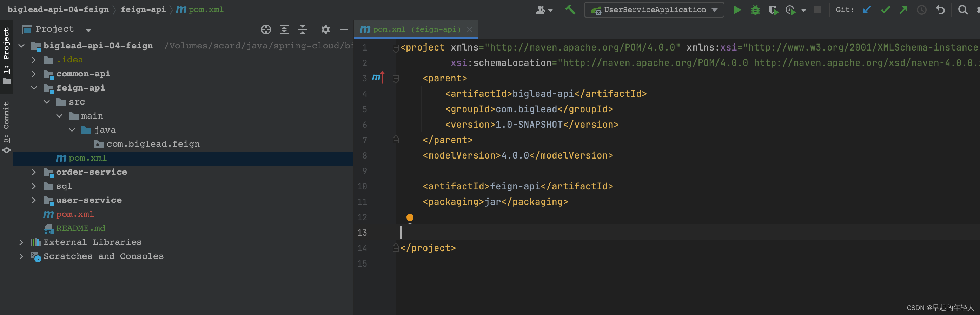The image size is (980, 315).
Task: Click biglead-api-04-feign breadcrumb
Action: tap(58, 9)
